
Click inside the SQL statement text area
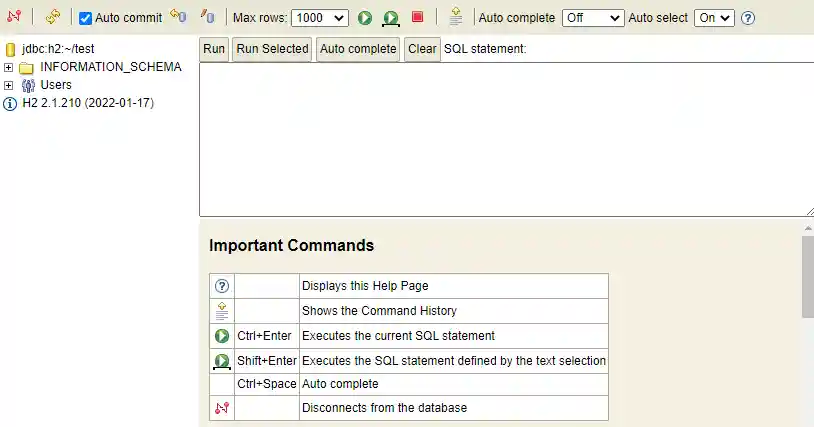[507, 140]
